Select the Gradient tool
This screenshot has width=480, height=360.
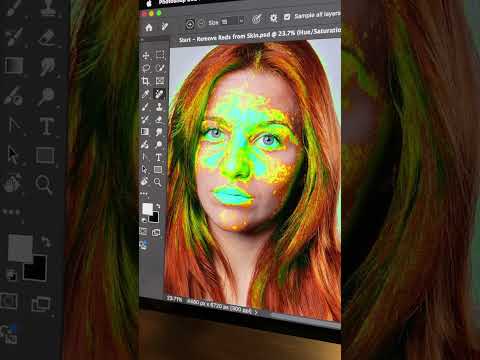[145, 132]
